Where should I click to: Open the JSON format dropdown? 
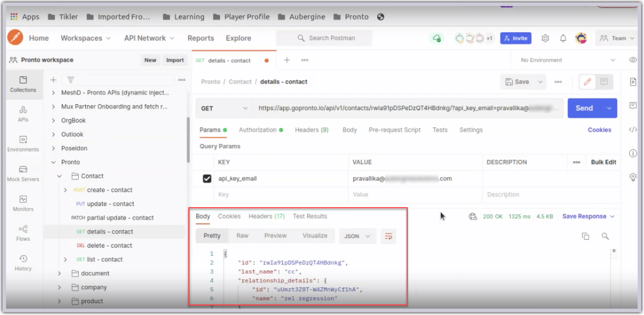[357, 236]
